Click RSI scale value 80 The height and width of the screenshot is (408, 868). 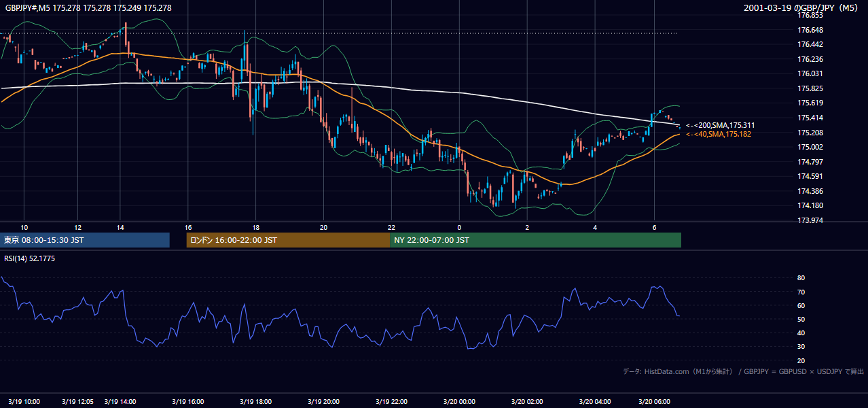click(x=801, y=278)
